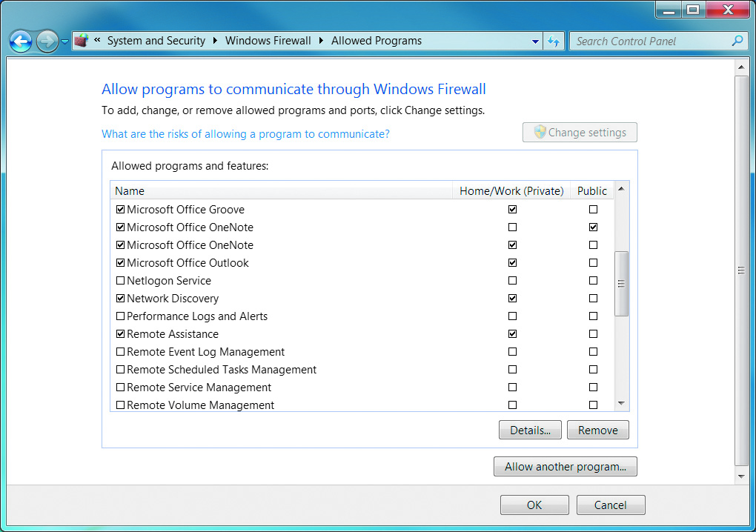Click the Change settings button

tap(580, 133)
